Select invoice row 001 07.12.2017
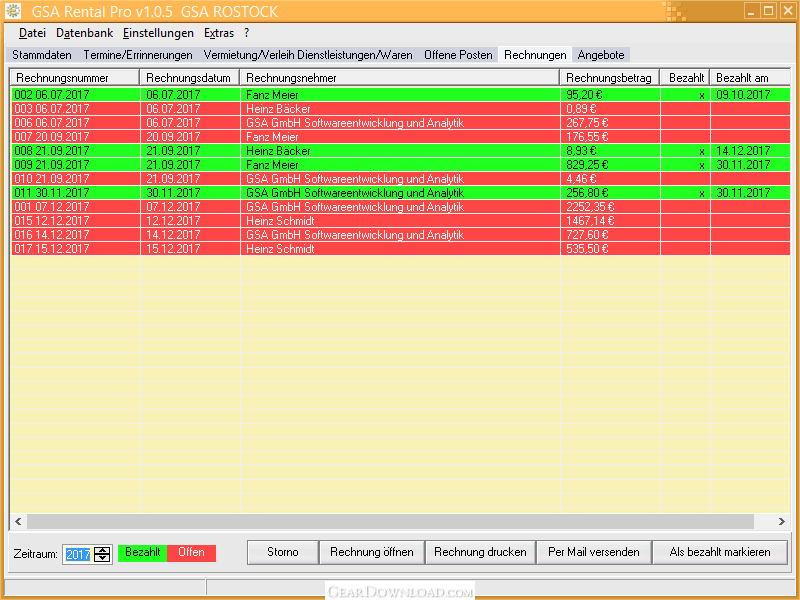This screenshot has width=800, height=600. pyautogui.click(x=401, y=207)
